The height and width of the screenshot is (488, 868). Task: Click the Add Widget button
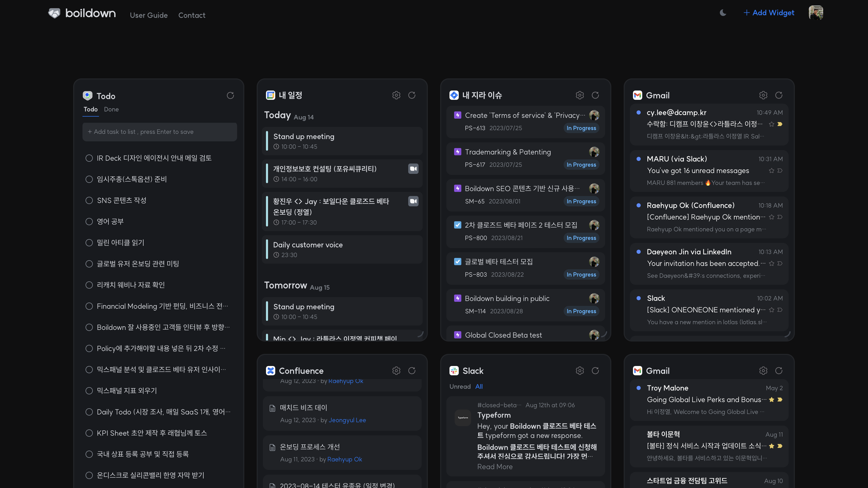tap(769, 13)
